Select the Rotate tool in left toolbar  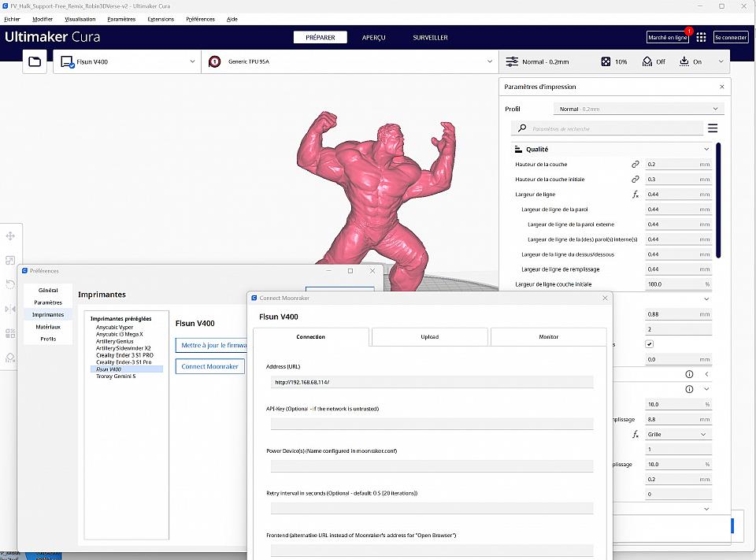10,284
